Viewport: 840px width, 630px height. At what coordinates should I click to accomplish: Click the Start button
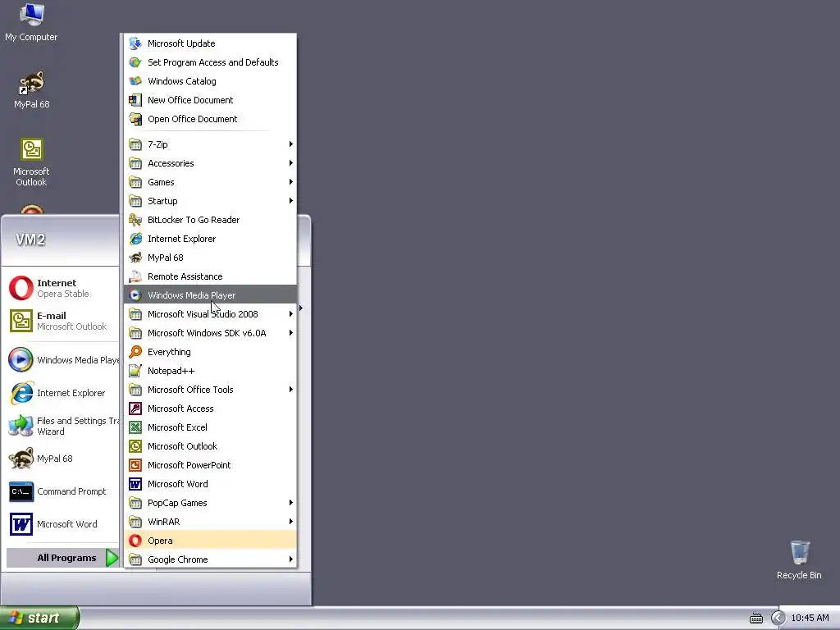39,619
